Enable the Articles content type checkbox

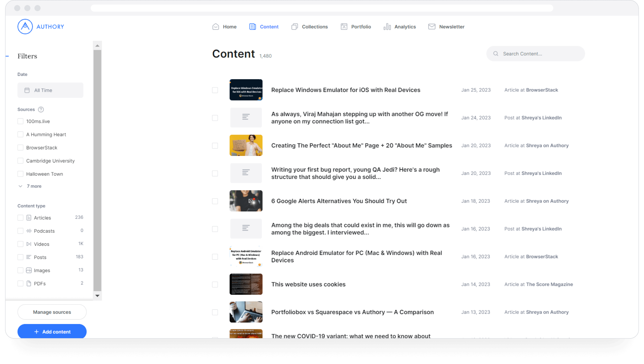pos(20,218)
